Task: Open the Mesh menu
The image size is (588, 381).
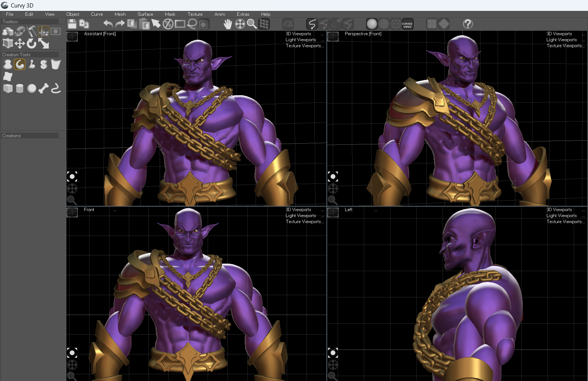Action: pos(120,14)
